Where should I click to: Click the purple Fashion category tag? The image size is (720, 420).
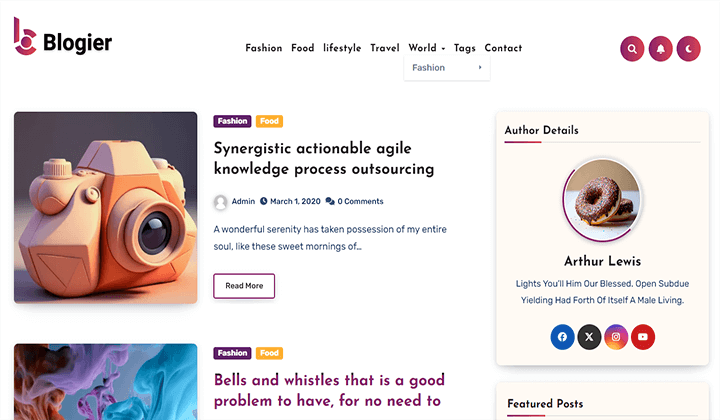232,121
